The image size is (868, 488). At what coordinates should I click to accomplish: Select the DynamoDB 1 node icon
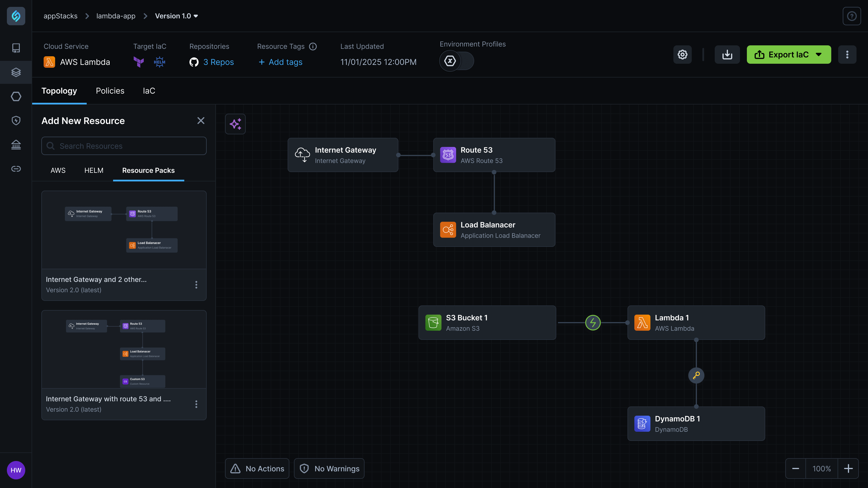[642, 424]
